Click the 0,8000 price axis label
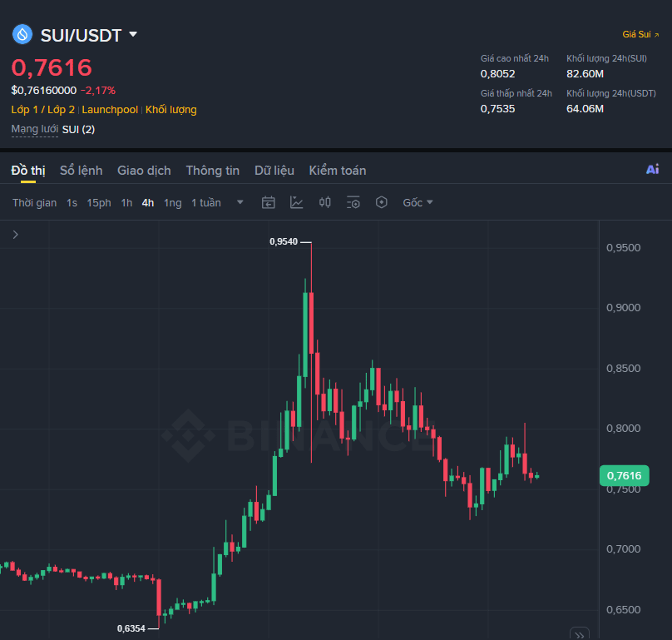This screenshot has width=672, height=640. pos(623,429)
